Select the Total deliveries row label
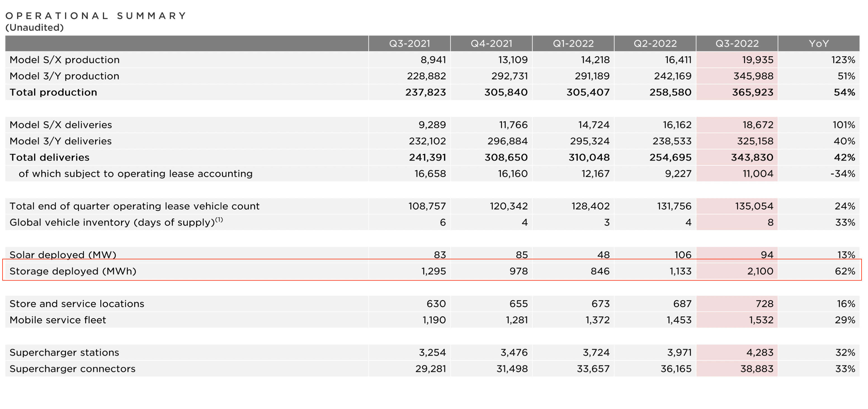 click(49, 158)
